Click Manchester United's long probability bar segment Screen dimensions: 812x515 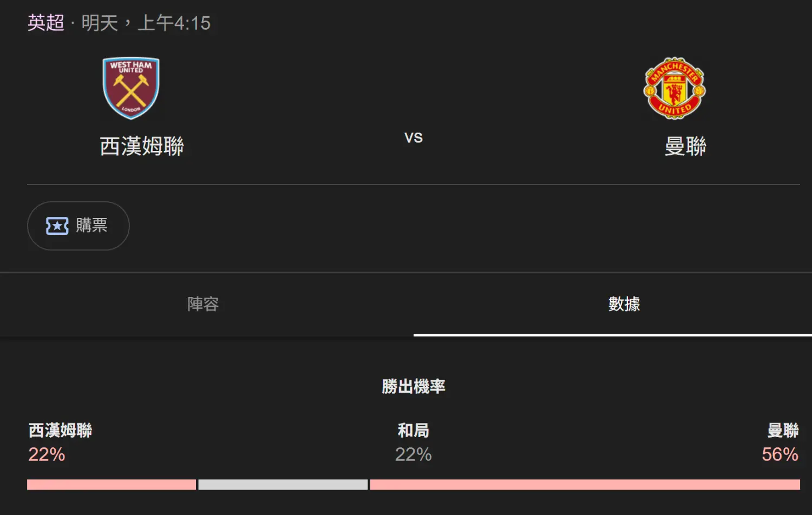coord(585,485)
